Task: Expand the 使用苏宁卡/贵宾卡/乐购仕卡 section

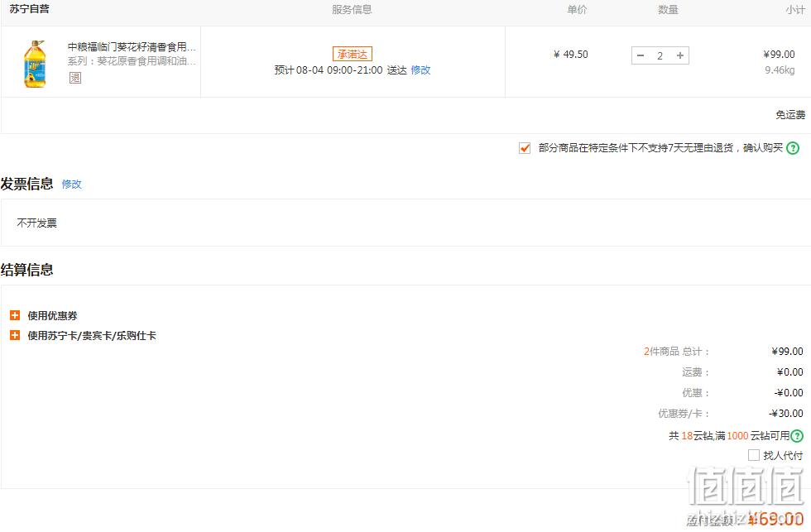Action: [15, 336]
